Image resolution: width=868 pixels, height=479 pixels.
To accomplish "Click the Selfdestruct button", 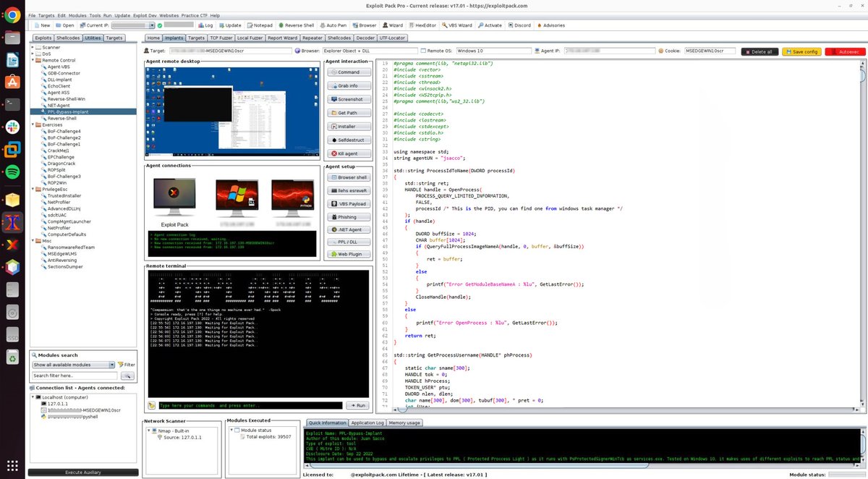I will click(x=349, y=140).
